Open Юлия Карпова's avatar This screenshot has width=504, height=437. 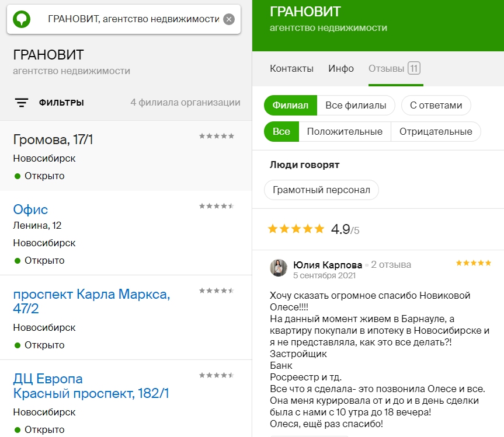[x=279, y=268]
